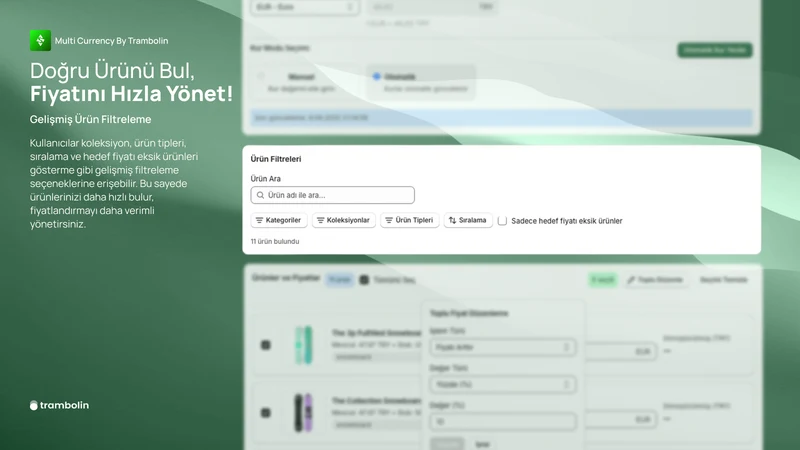The height and width of the screenshot is (450, 800).
Task: Toggle the select-all checkbox beside Ürünler ve Fiyatlar
Action: [x=364, y=280]
